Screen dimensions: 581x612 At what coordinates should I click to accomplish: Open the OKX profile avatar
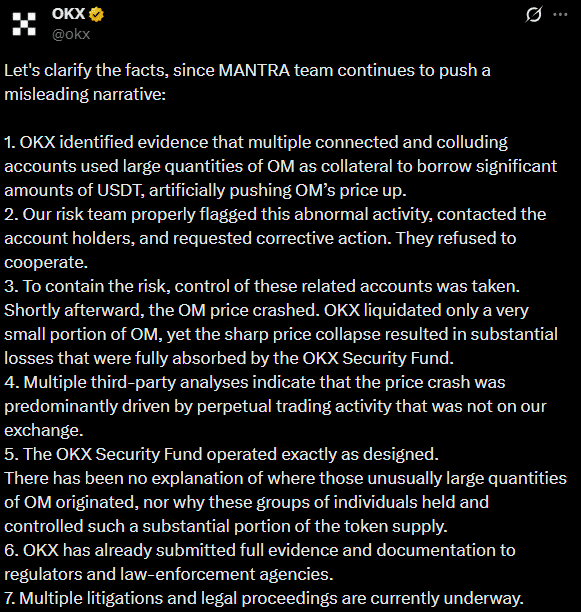pyautogui.click(x=24, y=24)
